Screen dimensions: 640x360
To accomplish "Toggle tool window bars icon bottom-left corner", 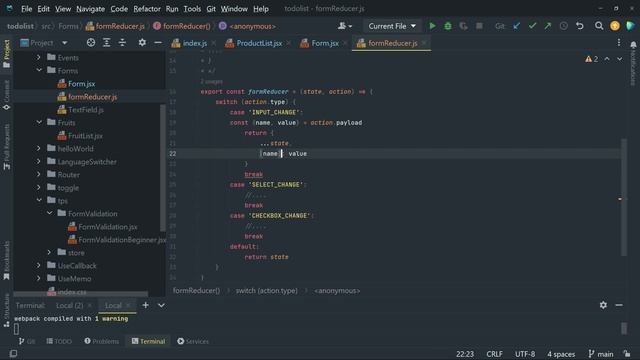I will point(13,353).
